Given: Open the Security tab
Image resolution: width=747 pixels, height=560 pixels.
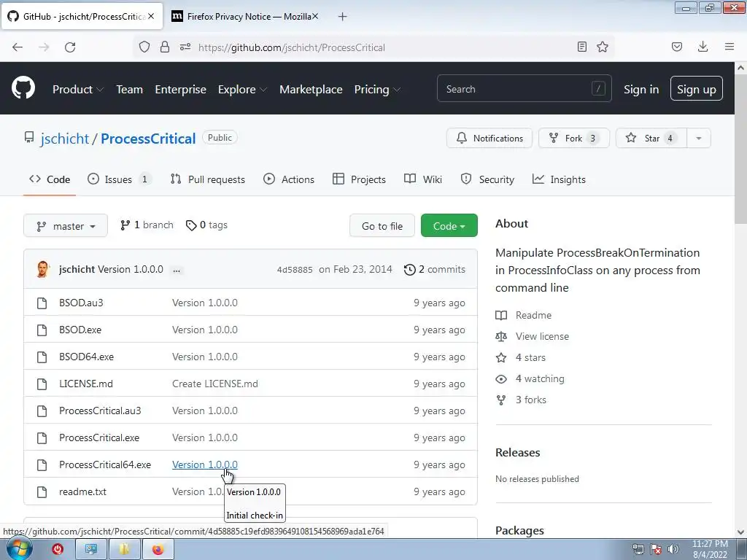Looking at the screenshot, I should point(487,179).
